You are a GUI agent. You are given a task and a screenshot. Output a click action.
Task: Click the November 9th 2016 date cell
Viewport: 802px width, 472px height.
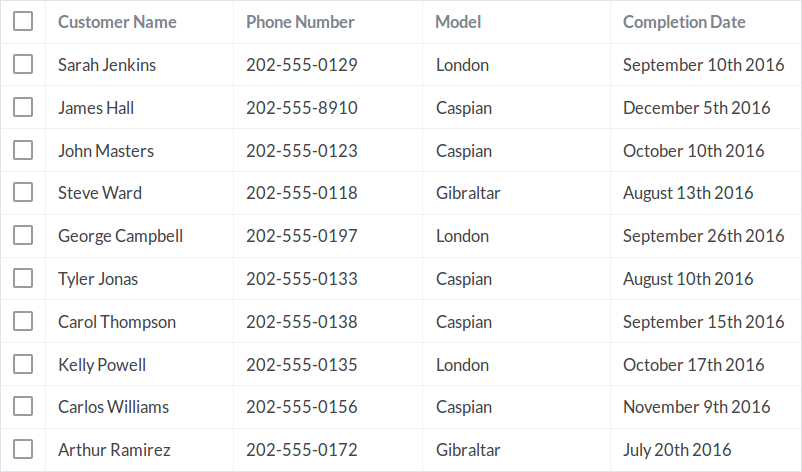[x=697, y=407]
